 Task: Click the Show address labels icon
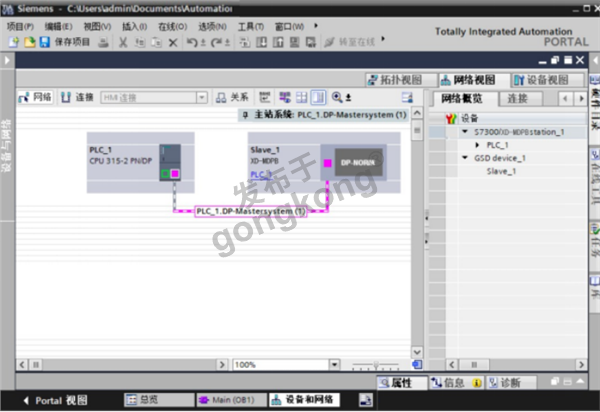click(x=264, y=98)
